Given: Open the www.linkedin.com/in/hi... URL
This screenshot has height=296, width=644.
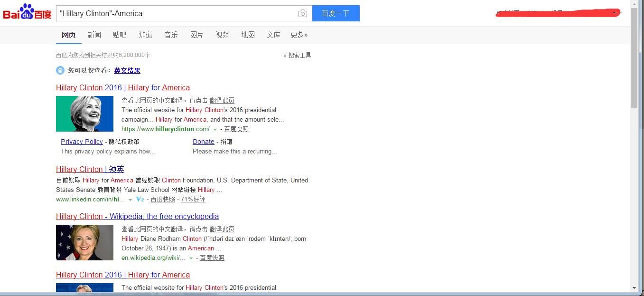Looking at the screenshot, I should [91, 200].
